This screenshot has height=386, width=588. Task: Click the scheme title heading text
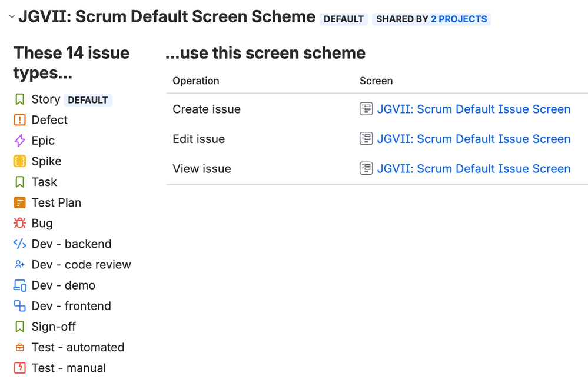(167, 16)
